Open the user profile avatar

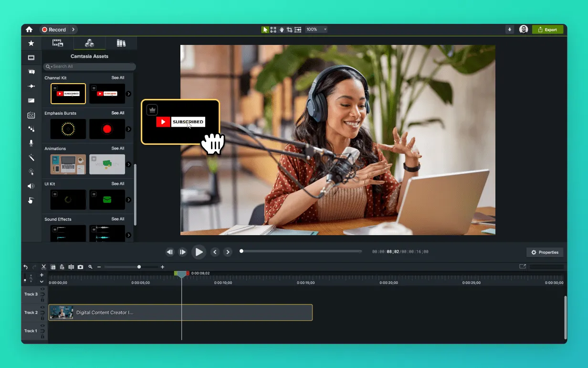click(524, 30)
